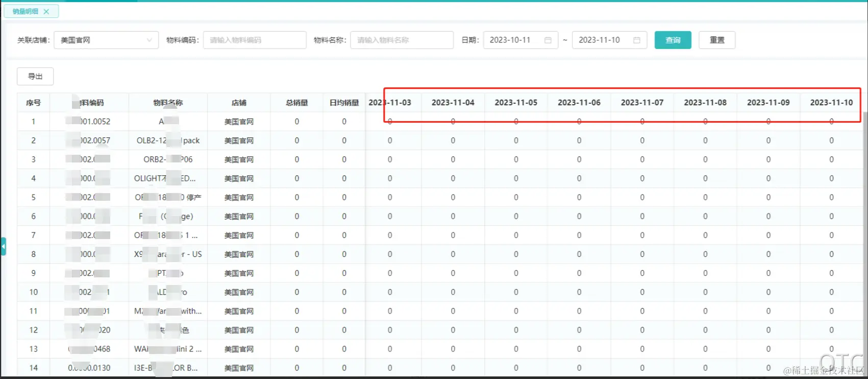
Task: Click the 总销量 value in row 8
Action: point(296,254)
